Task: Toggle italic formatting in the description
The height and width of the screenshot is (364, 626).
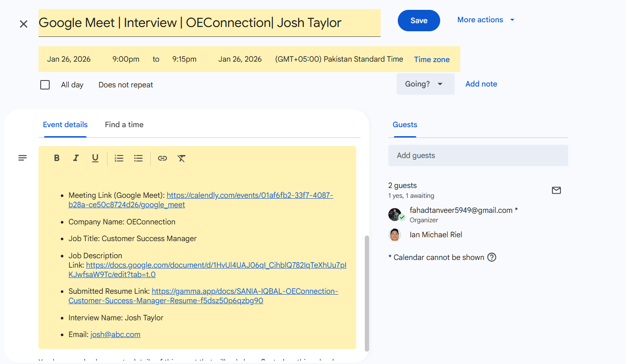Action: pyautogui.click(x=76, y=158)
